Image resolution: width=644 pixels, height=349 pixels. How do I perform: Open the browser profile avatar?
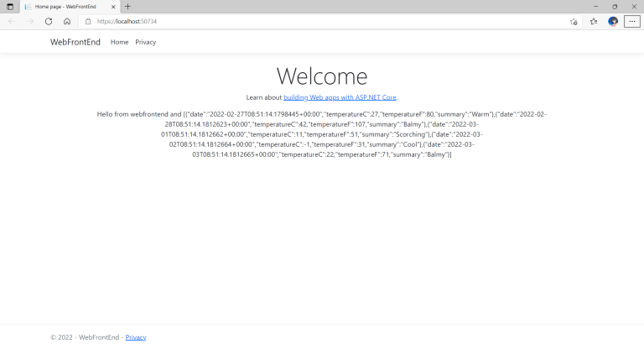tap(613, 21)
